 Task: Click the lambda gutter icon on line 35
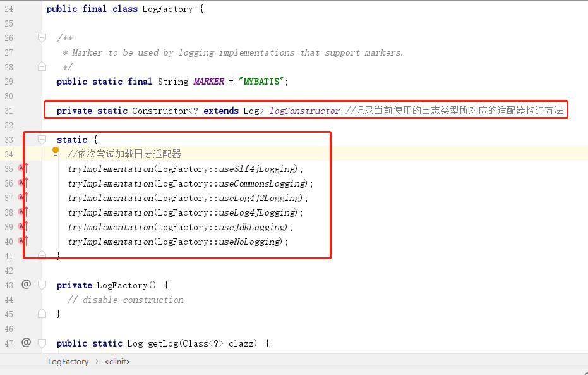click(x=23, y=169)
